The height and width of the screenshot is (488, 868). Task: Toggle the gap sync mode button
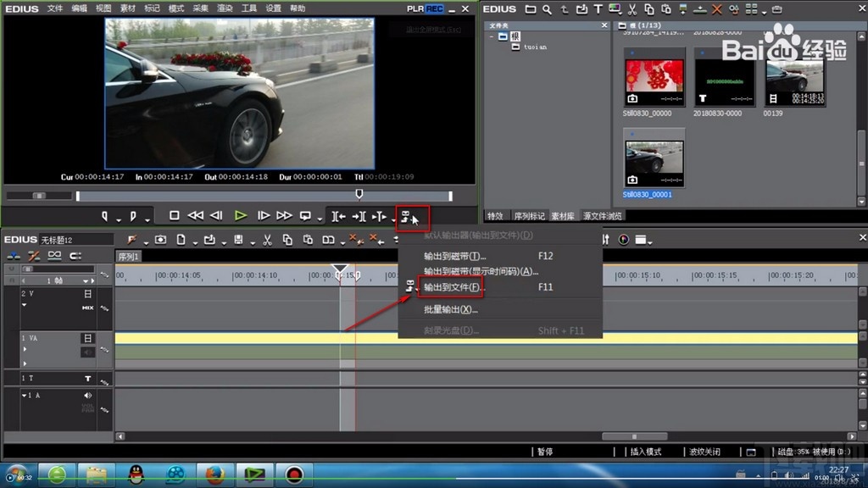click(75, 256)
